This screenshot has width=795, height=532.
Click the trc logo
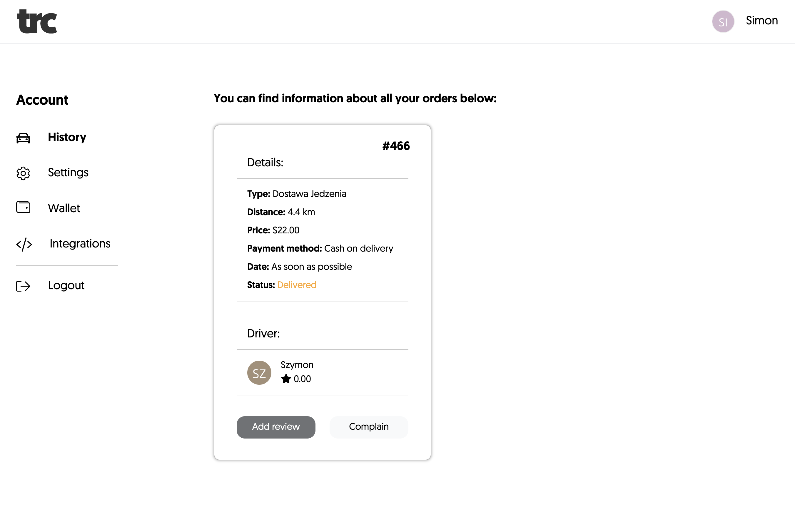pos(37,21)
